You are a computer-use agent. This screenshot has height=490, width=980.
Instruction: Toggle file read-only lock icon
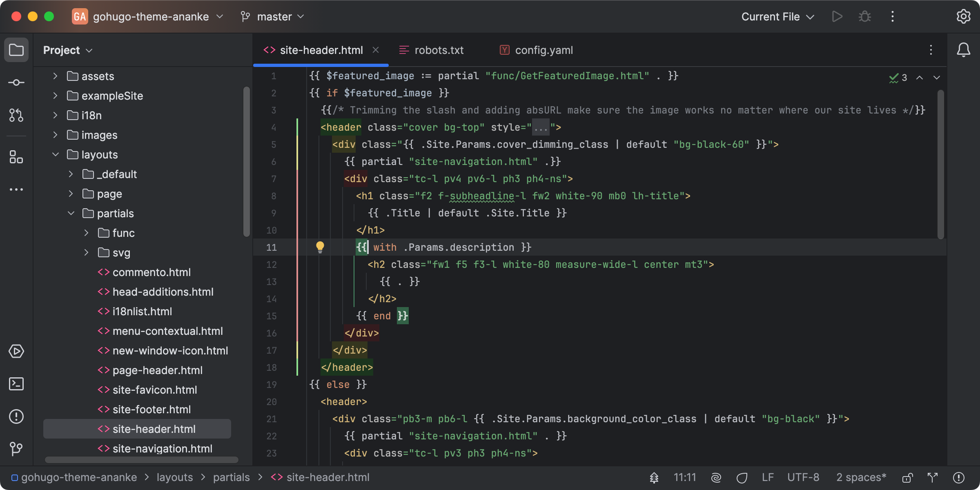[x=908, y=477]
